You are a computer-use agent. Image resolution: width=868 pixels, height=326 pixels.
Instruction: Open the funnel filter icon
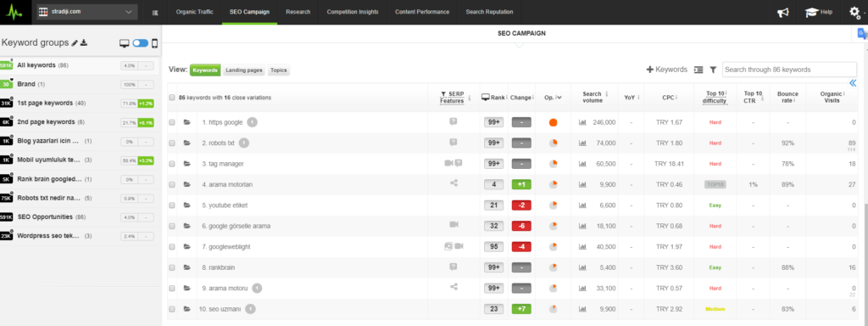click(x=713, y=70)
